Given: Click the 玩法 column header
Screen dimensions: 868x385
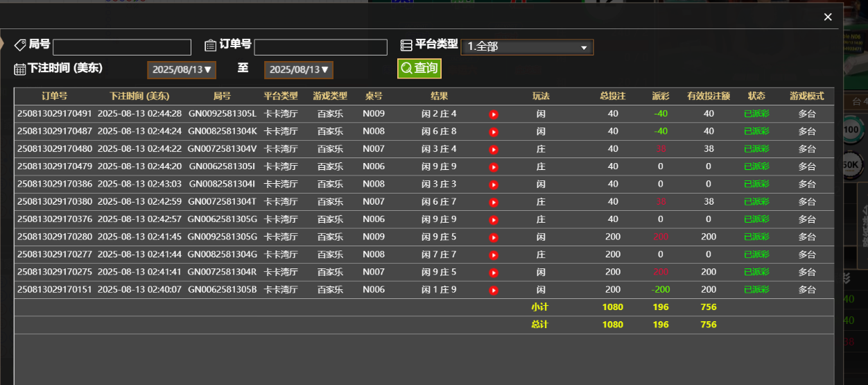Looking at the screenshot, I should coord(541,96).
